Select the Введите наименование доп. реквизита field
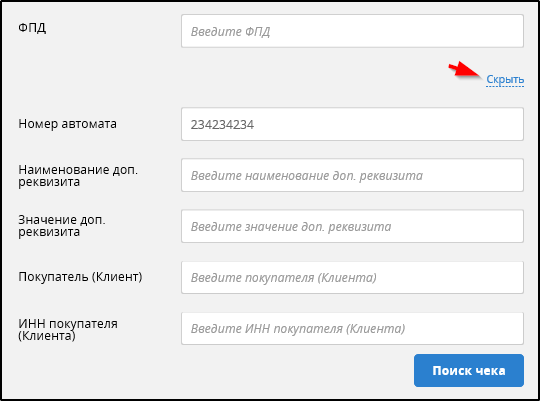This screenshot has width=540, height=401. (x=352, y=175)
